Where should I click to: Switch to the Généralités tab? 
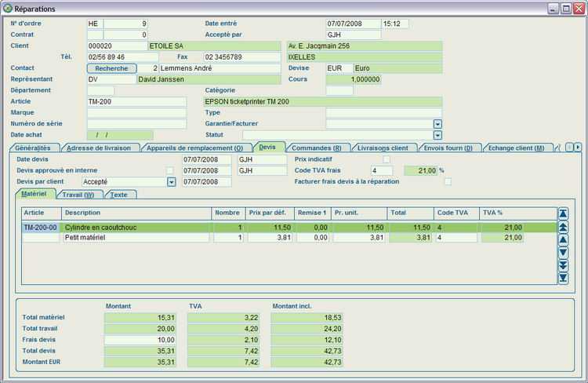(x=33, y=148)
